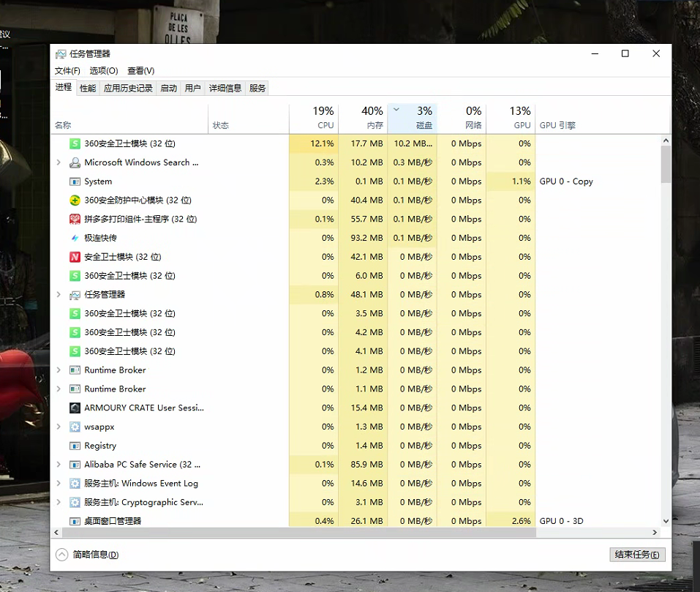Image resolution: width=700 pixels, height=592 pixels.
Task: Select the red 安全卫士模块 icon
Action: 75,257
